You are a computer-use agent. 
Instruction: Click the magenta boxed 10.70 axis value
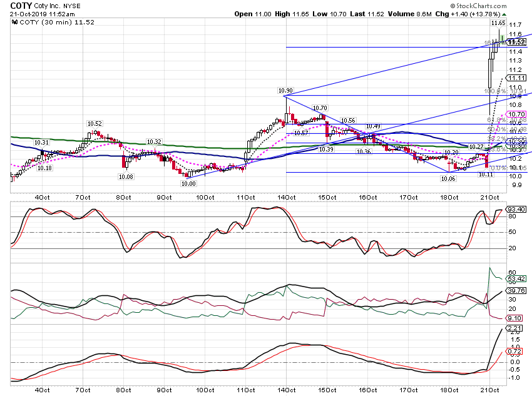[x=516, y=114]
